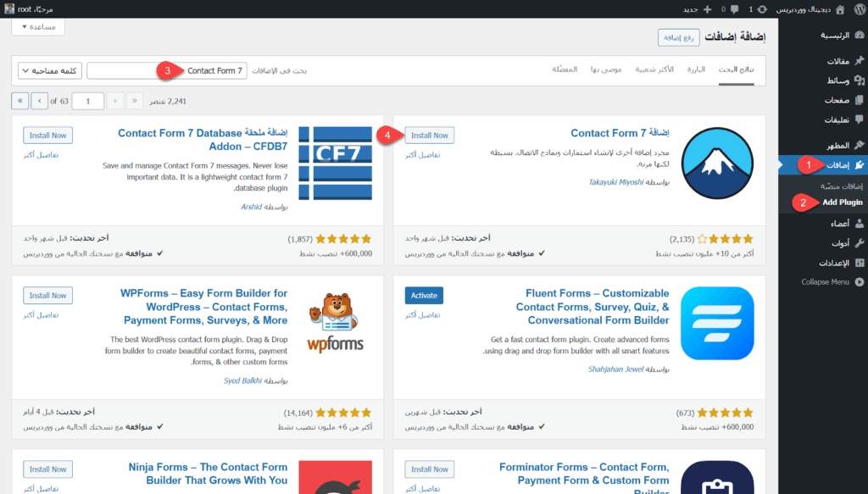This screenshot has width=868, height=494.
Task: Open Takayuki Miyoshi author link
Action: 615,182
